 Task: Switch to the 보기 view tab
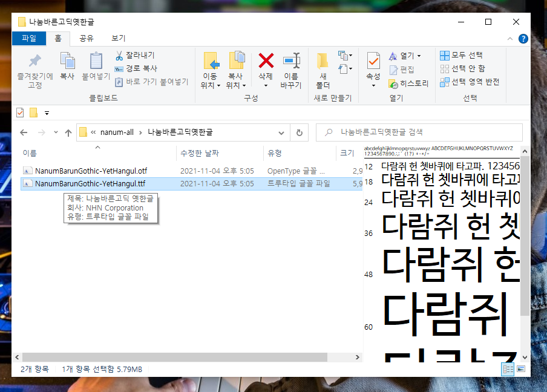click(x=118, y=38)
